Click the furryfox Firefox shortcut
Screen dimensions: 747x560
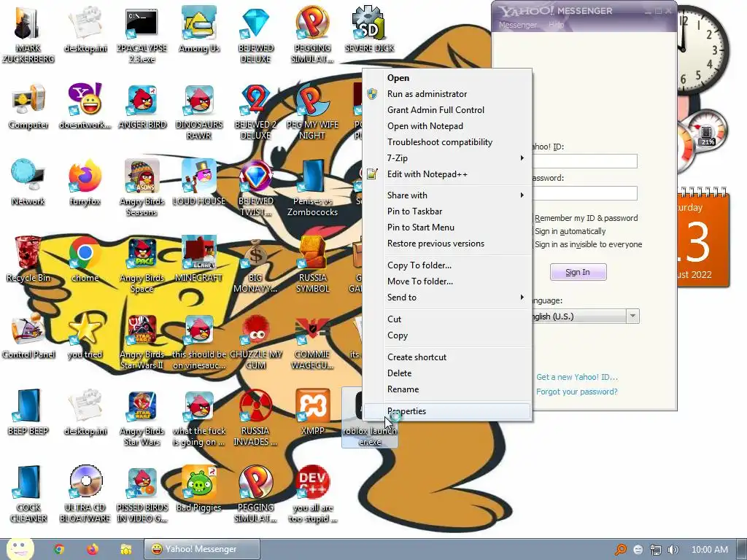[85, 177]
